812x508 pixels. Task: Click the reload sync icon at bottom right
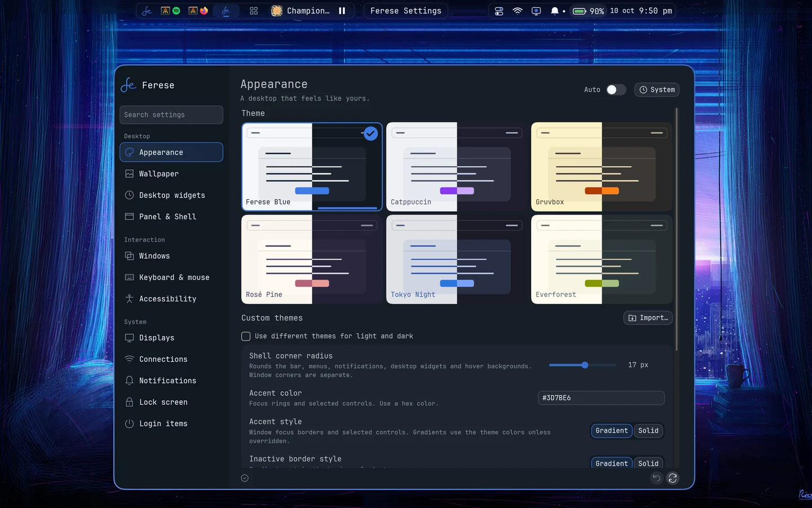pyautogui.click(x=673, y=478)
